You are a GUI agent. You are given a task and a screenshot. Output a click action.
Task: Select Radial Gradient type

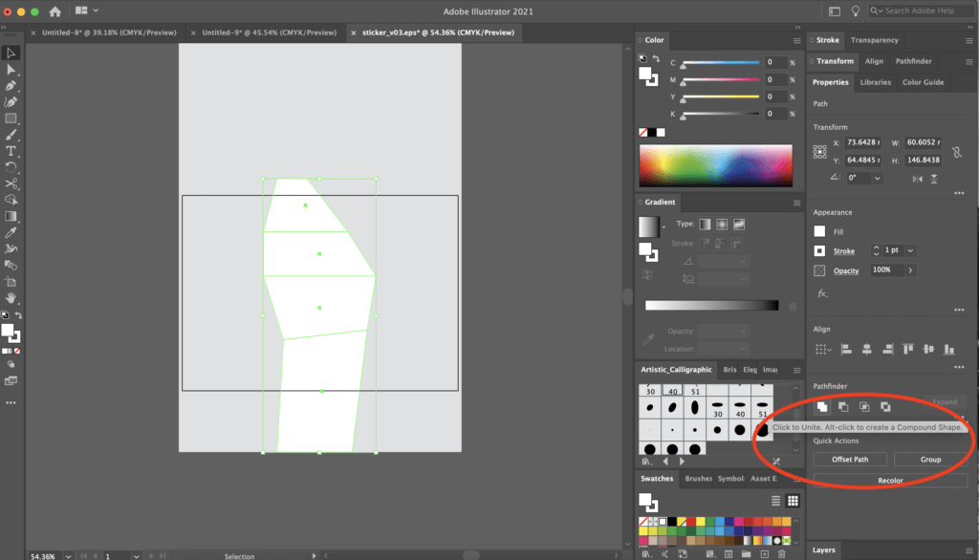[x=722, y=225]
